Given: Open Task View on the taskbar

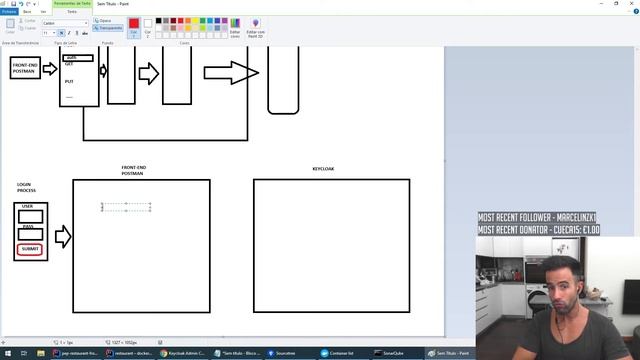Looking at the screenshot, I should [24, 353].
